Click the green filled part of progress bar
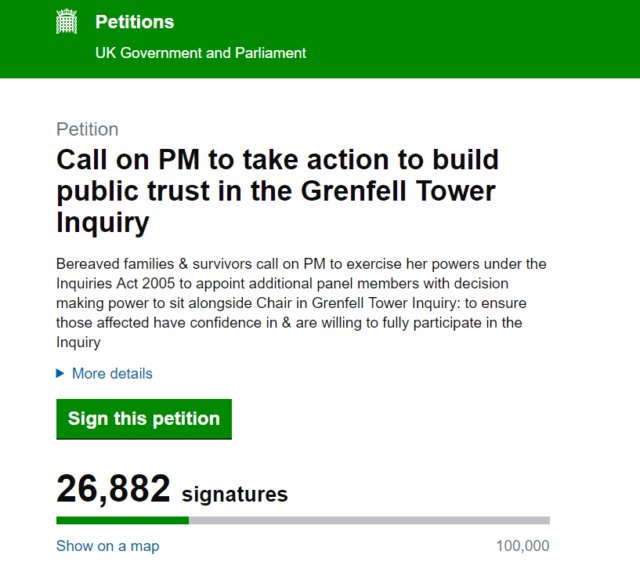 pyautogui.click(x=122, y=520)
